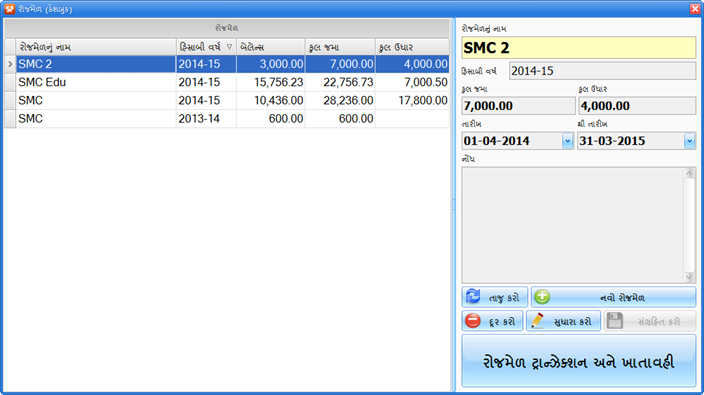This screenshot has width=704, height=395.
Task: Click the 28,236.00 credit cell
Action: 340,101
